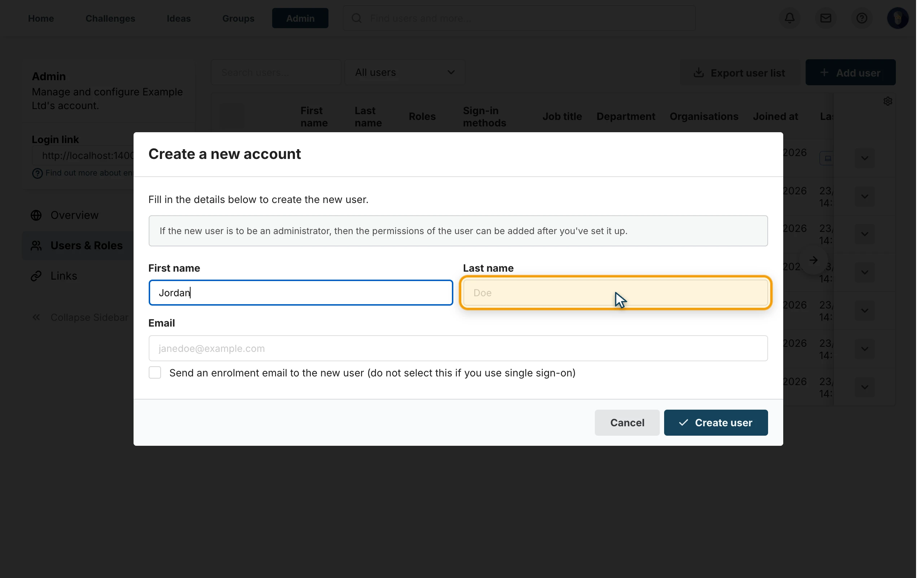The width and height of the screenshot is (924, 578).
Task: Click the Links chain icon
Action: coord(36,276)
